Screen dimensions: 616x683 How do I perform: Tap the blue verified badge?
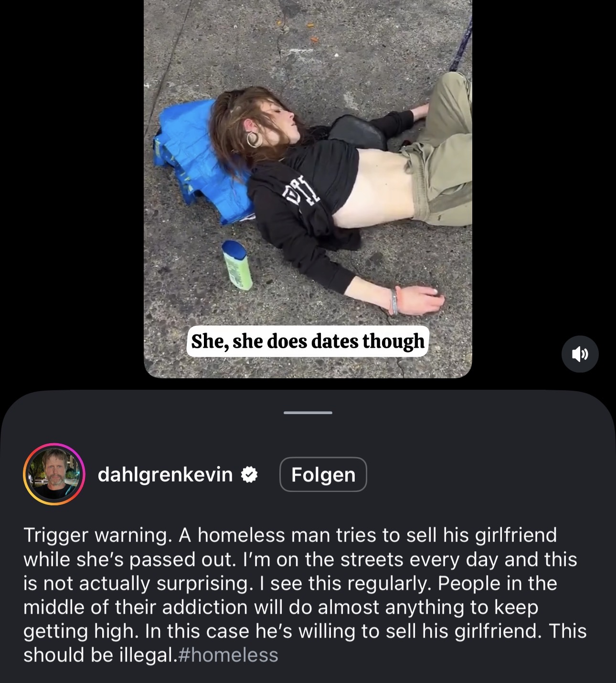(249, 474)
